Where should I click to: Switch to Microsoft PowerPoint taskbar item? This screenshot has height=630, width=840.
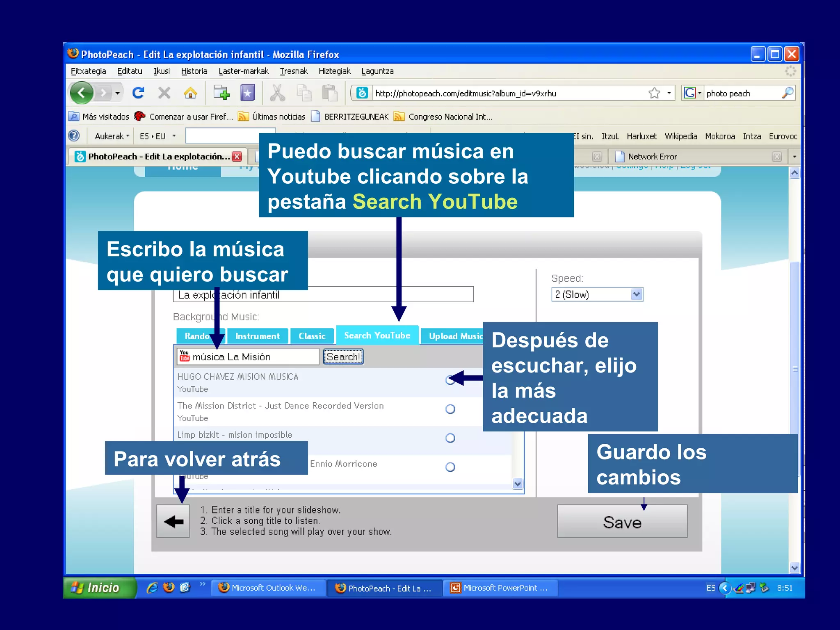point(500,588)
